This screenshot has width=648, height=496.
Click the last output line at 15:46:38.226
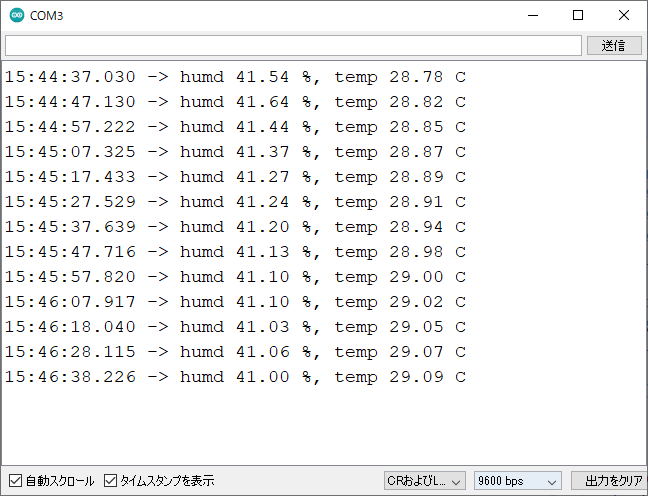[x=235, y=377]
